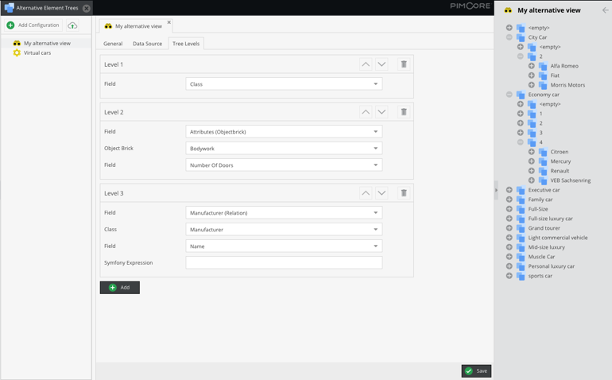The image size is (612, 380).
Task: Open Level 1 Field dropdown showing Class
Action: [x=284, y=84]
